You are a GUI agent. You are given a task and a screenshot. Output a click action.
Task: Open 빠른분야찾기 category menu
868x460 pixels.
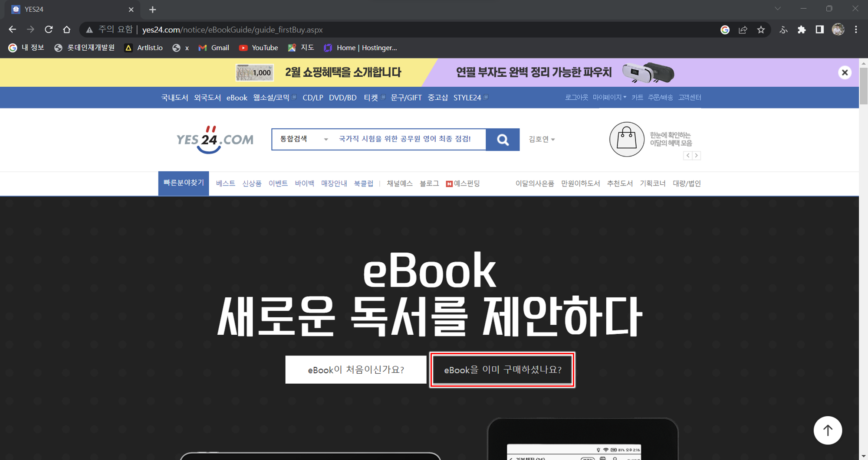point(184,183)
